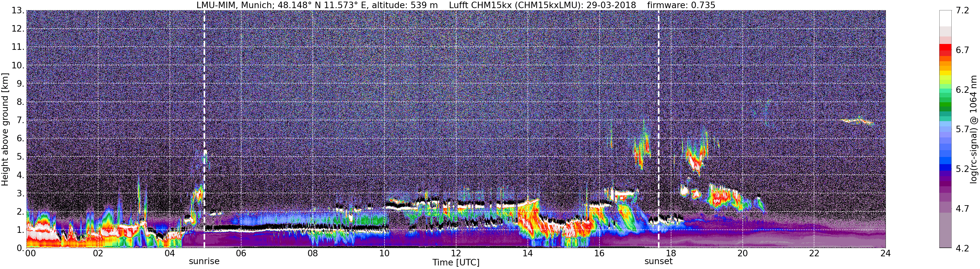Click the colorbar tick value 5.7
Image resolution: width=980 pixels, height=269 pixels.
pyautogui.click(x=962, y=129)
